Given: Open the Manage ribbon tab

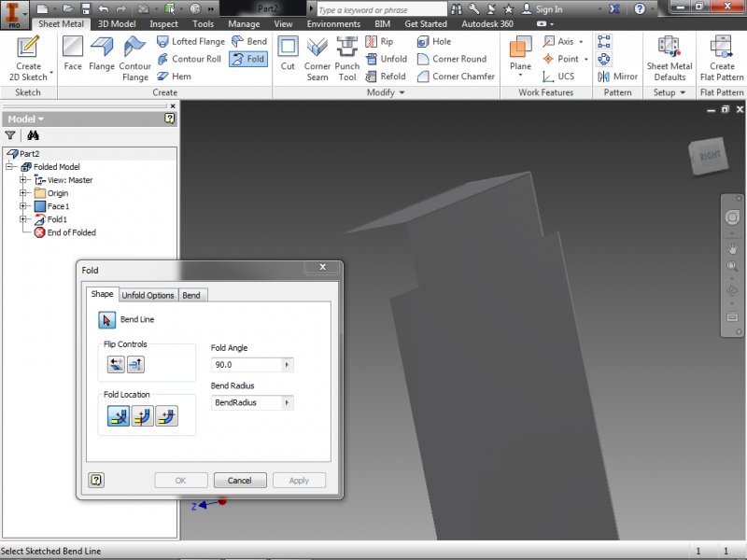Looking at the screenshot, I should [244, 24].
